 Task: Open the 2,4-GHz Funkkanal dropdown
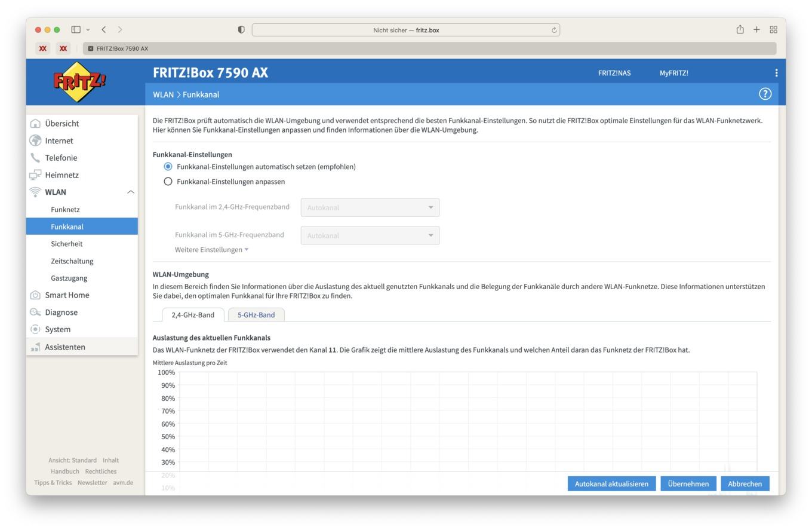click(370, 207)
